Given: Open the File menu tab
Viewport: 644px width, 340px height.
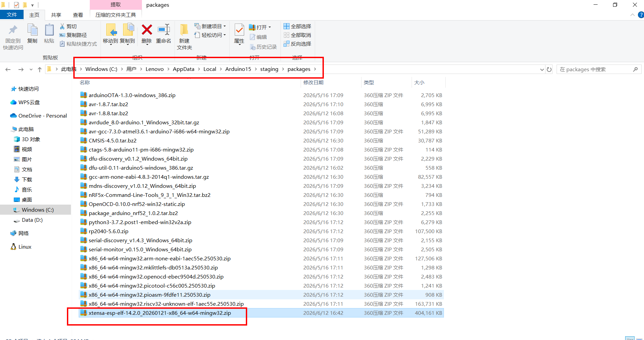Looking at the screenshot, I should [x=12, y=14].
